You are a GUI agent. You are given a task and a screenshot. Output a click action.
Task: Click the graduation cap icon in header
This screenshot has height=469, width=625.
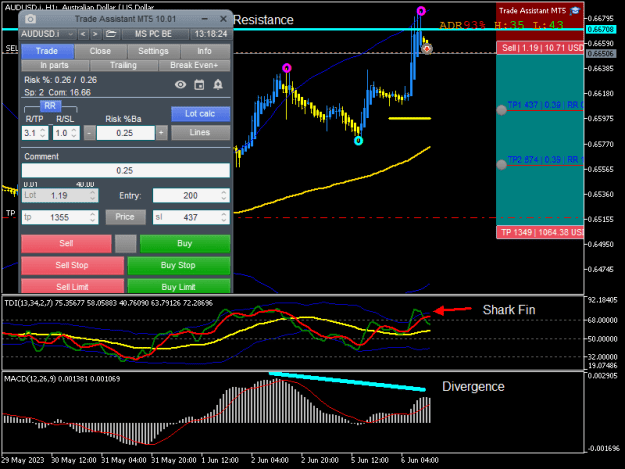(x=575, y=11)
